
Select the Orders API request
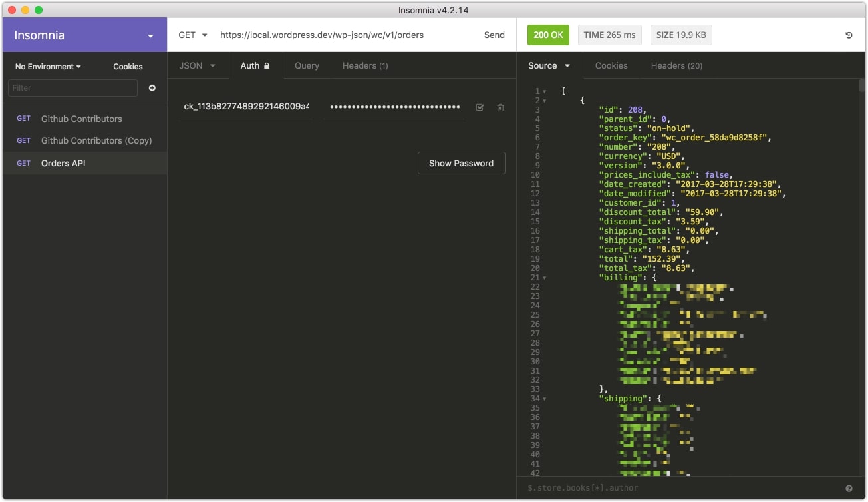(84, 163)
